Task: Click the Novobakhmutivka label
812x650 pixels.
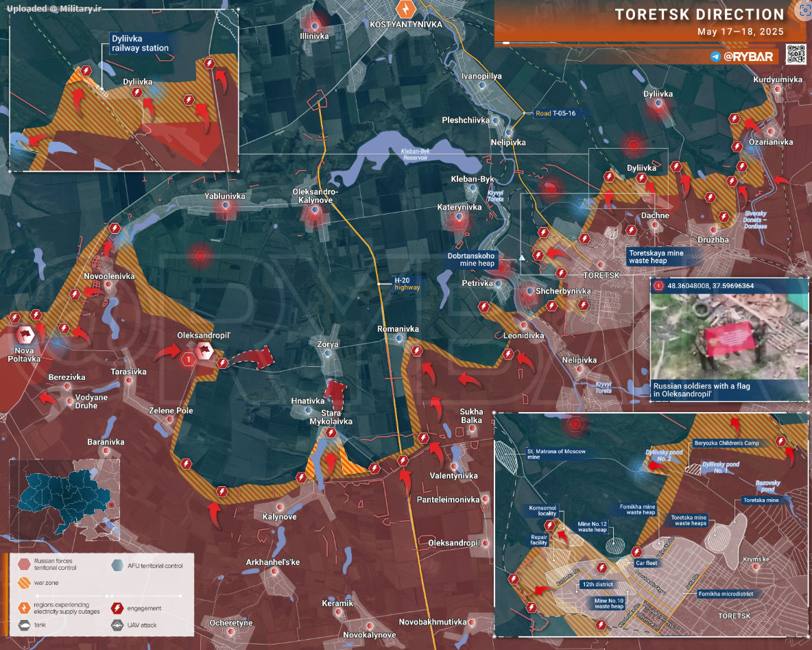Action: (433, 621)
